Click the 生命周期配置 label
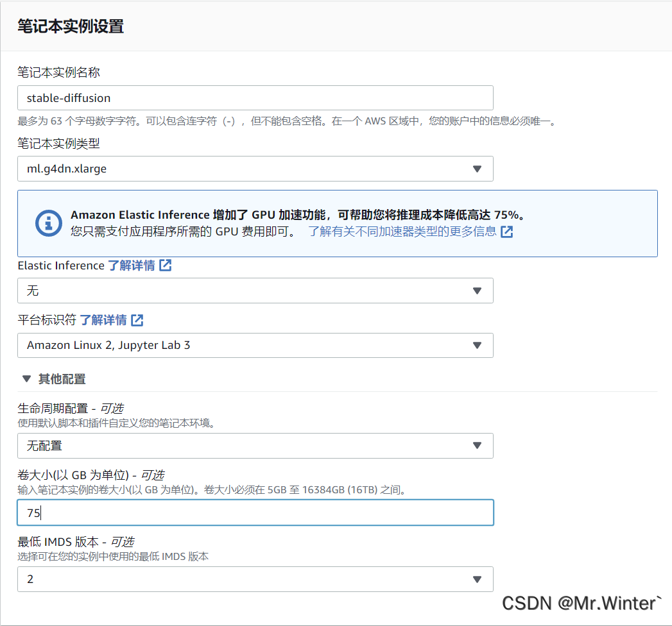This screenshot has width=672, height=626. tap(71, 409)
